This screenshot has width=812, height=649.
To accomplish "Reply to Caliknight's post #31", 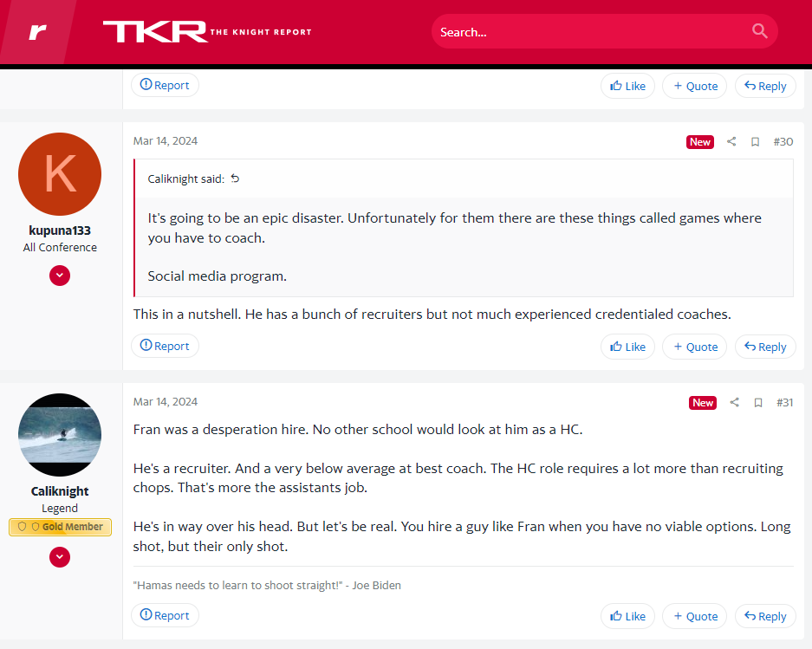I will point(765,616).
